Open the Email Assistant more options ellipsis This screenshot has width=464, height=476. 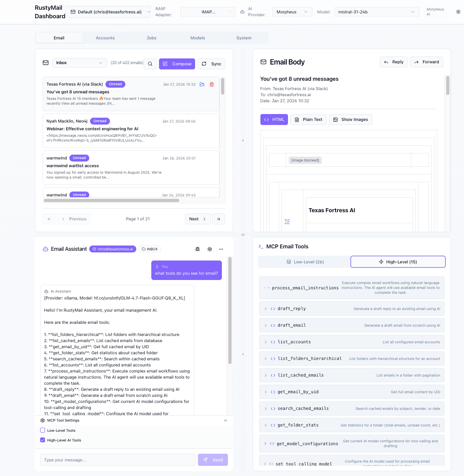pos(221,249)
